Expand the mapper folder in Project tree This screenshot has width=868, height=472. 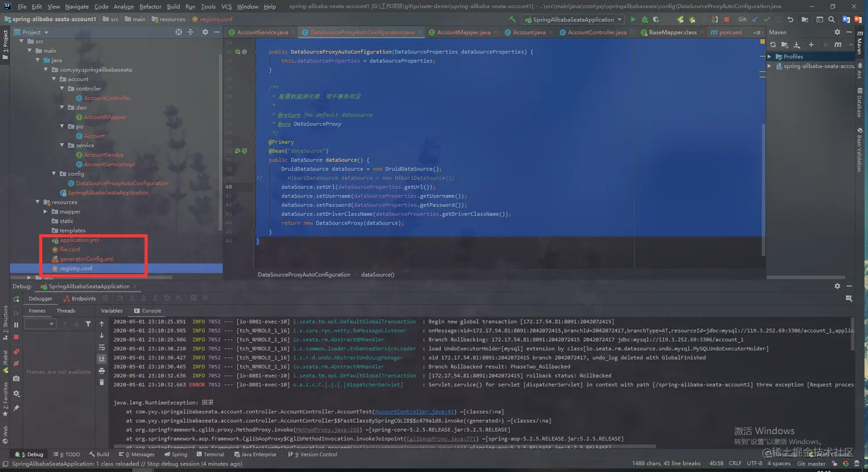46,212
